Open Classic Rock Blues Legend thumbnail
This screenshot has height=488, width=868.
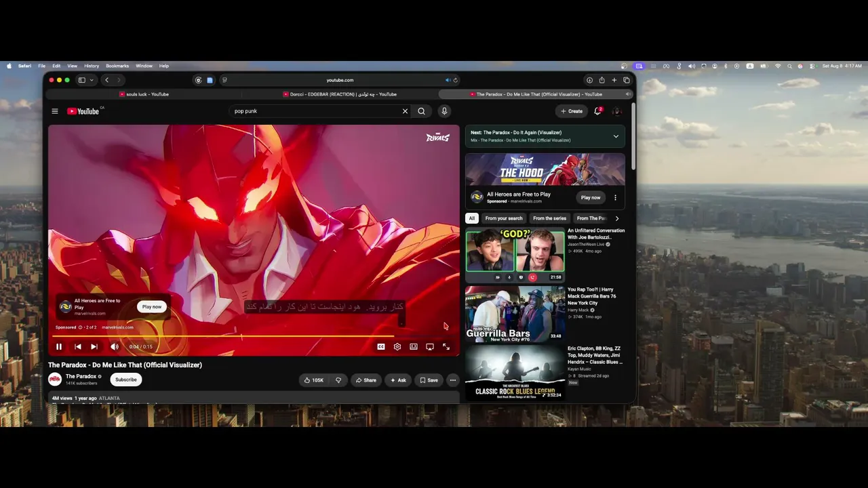pyautogui.click(x=515, y=373)
